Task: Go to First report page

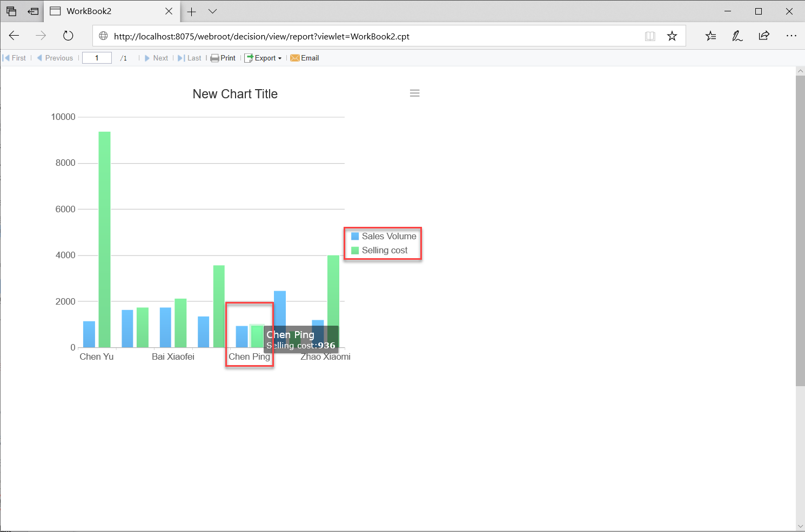Action: tap(15, 58)
